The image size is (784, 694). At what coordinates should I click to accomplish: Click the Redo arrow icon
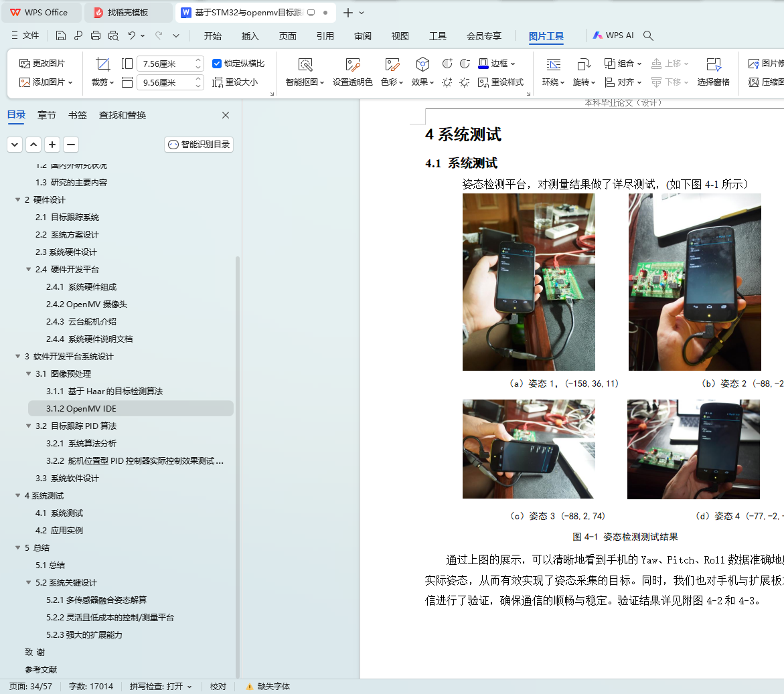point(159,35)
